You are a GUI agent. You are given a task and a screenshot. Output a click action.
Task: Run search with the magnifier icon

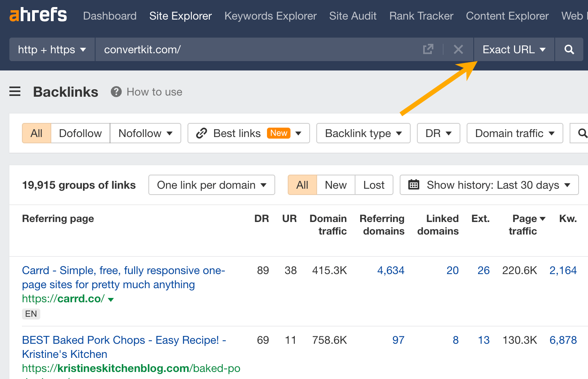[x=569, y=49]
